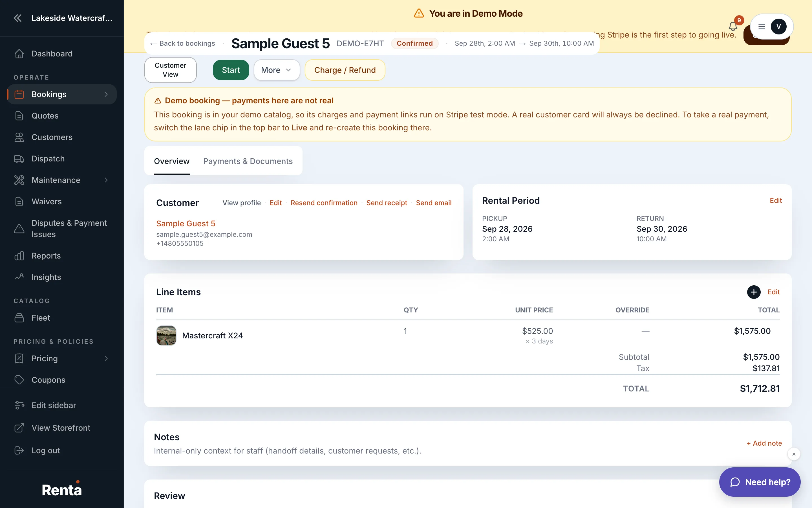Viewport: 812px width, 508px height.
Task: Dismiss help widget with small X
Action: tap(794, 454)
